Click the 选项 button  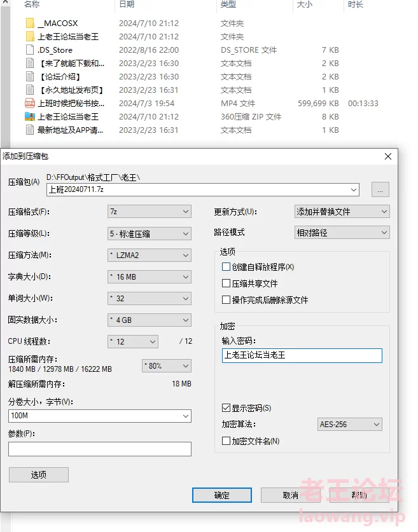39,475
